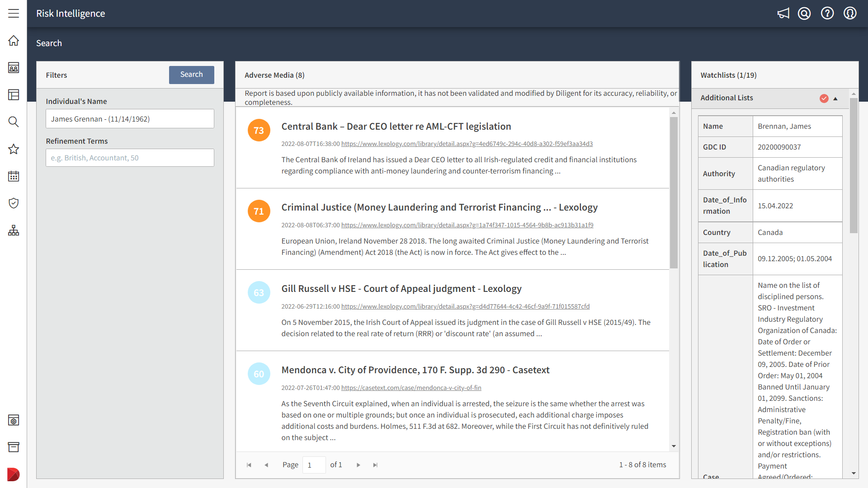The width and height of the screenshot is (868, 488).
Task: Click the score 73 badge
Action: 259,130
